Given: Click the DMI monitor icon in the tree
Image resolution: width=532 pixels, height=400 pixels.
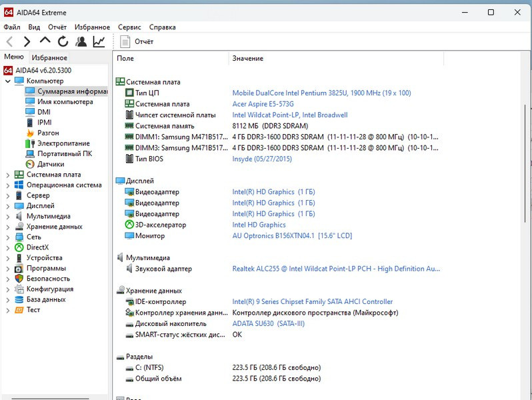Looking at the screenshot, I should click(30, 112).
